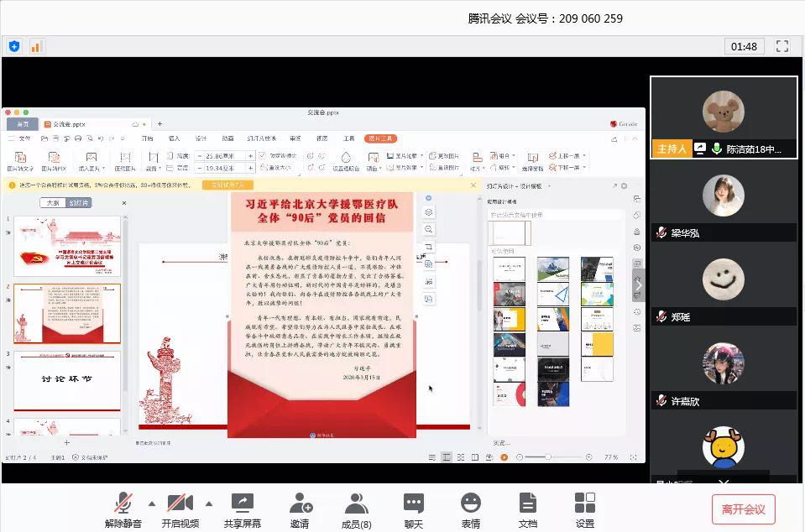The image size is (805, 532).
Task: Enter full screen mode via top-right icon
Action: pyautogui.click(x=782, y=46)
